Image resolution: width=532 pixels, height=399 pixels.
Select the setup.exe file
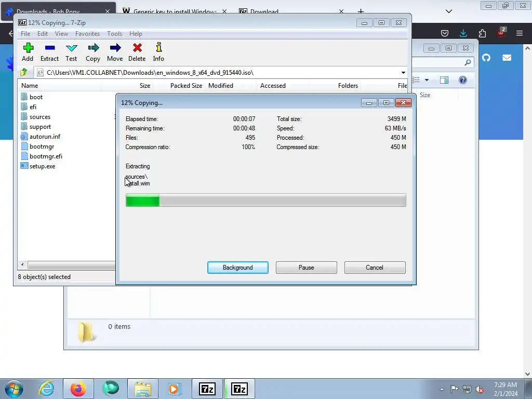[x=38, y=166]
